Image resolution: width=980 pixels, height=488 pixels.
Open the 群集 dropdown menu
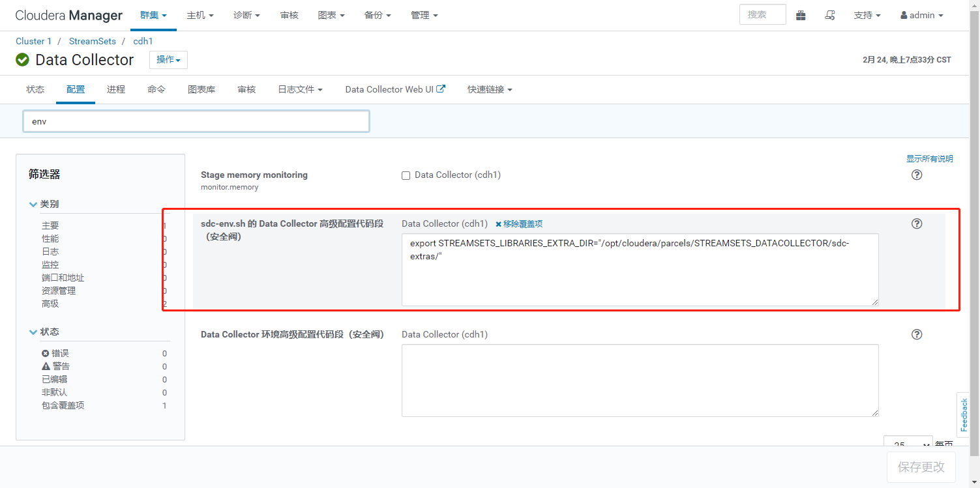[x=153, y=15]
